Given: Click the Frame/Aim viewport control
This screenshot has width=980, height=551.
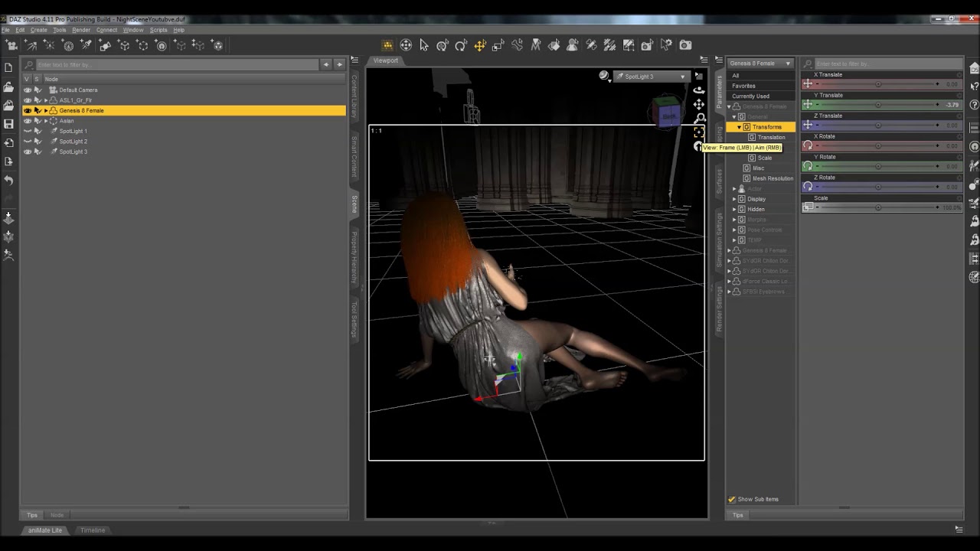Looking at the screenshot, I should click(x=699, y=132).
